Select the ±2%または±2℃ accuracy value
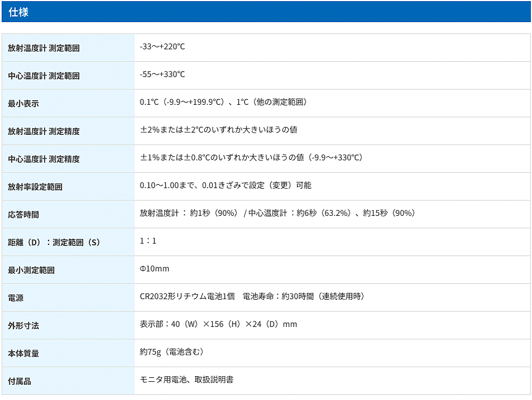The height and width of the screenshot is (400, 532). click(x=218, y=130)
